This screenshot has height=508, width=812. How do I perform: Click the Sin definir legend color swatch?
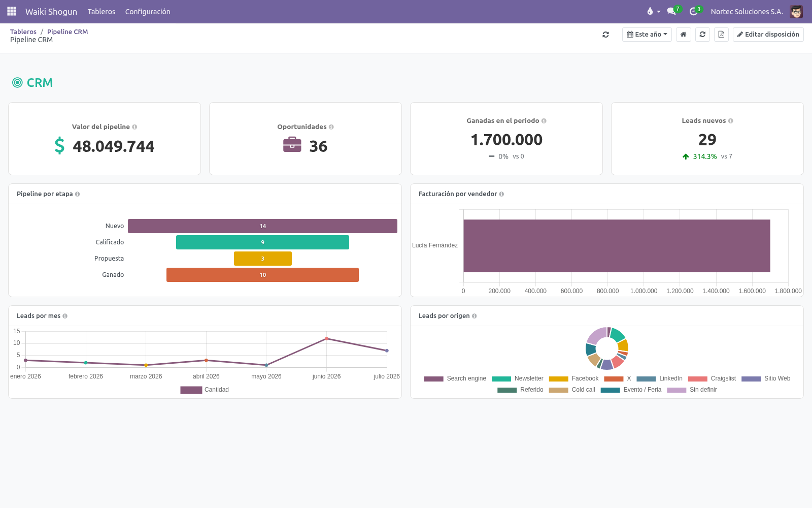676,390
